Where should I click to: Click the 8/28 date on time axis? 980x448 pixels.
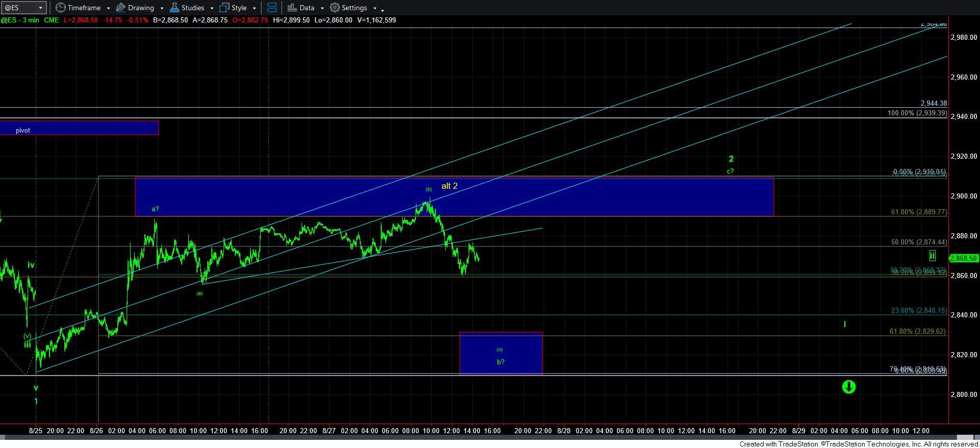point(564,431)
